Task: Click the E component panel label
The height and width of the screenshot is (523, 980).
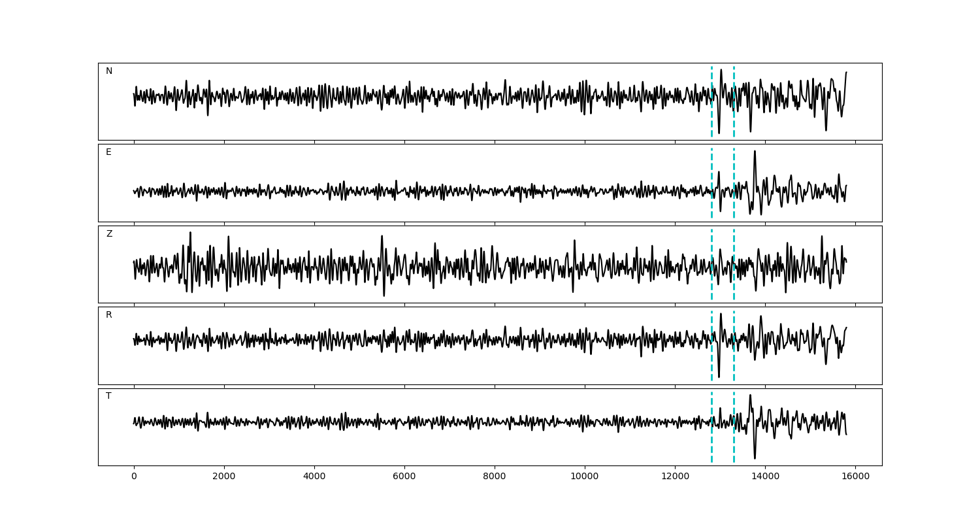Action: pos(108,152)
